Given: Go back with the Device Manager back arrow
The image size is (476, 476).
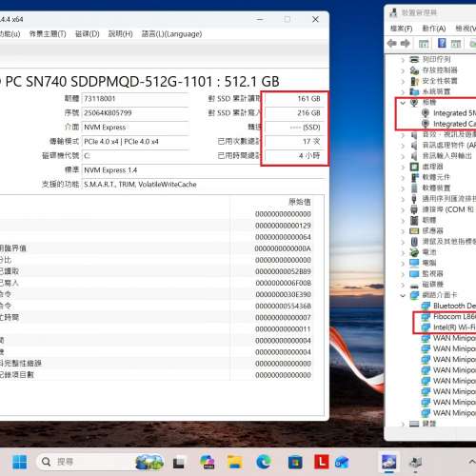Looking at the screenshot, I should (392, 43).
